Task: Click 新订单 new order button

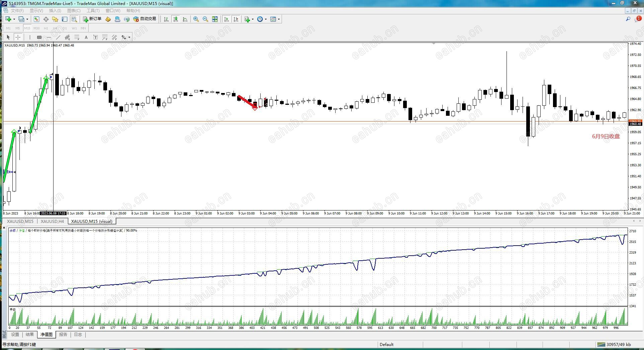Action: (x=92, y=19)
